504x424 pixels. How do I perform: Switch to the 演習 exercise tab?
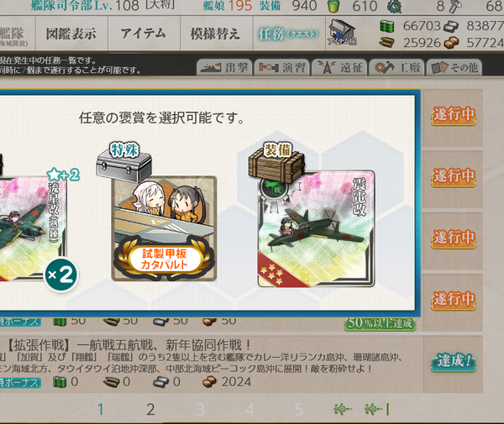tap(282, 67)
